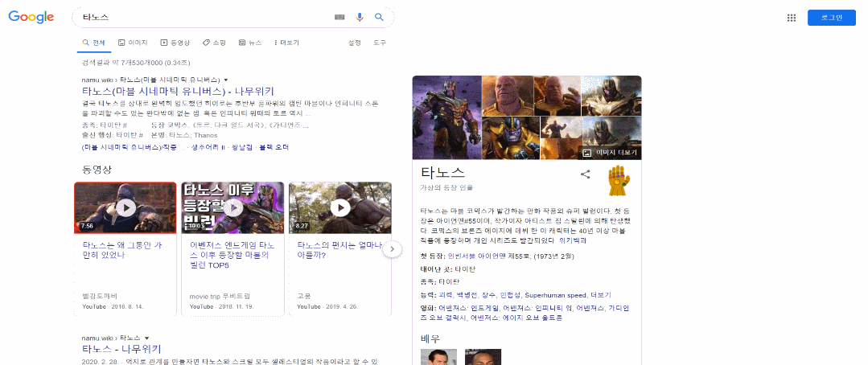This screenshot has height=365, width=868.
Task: Select the 전체 search tab
Action: pos(93,43)
